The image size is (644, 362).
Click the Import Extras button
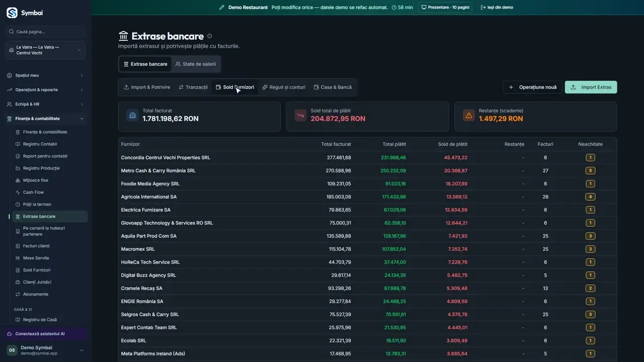(591, 87)
